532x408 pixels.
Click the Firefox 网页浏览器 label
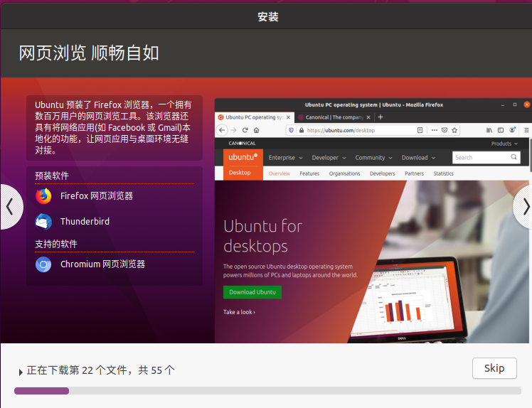pyautogui.click(x=96, y=196)
